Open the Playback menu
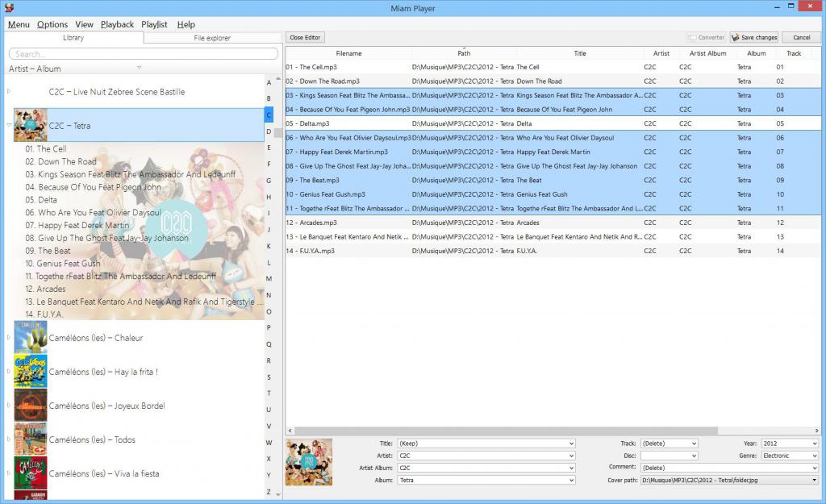Image resolution: width=826 pixels, height=504 pixels. pos(117,24)
